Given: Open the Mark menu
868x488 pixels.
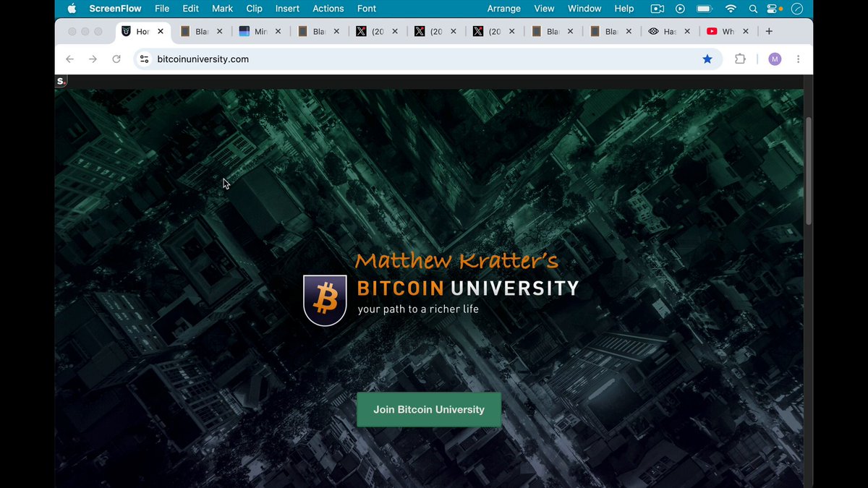Looking at the screenshot, I should pyautogui.click(x=222, y=9).
